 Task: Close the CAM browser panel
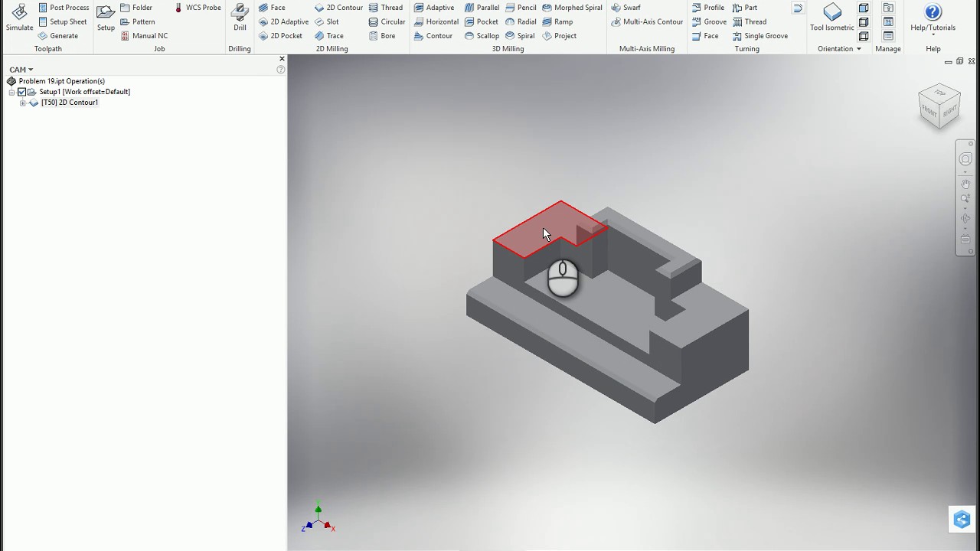click(282, 59)
